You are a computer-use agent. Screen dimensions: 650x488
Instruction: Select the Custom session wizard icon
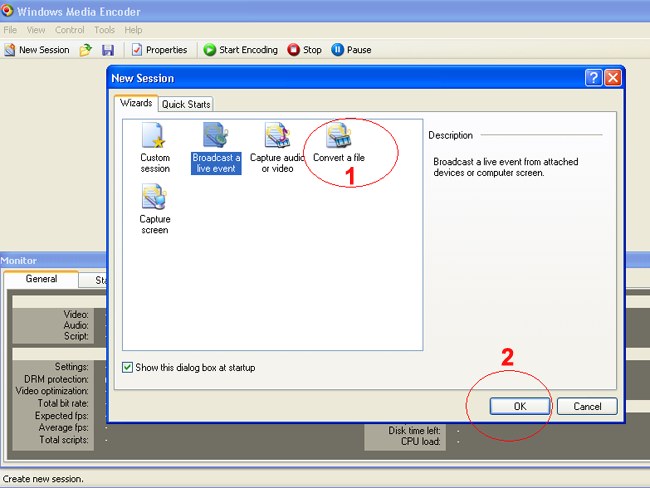(x=155, y=137)
